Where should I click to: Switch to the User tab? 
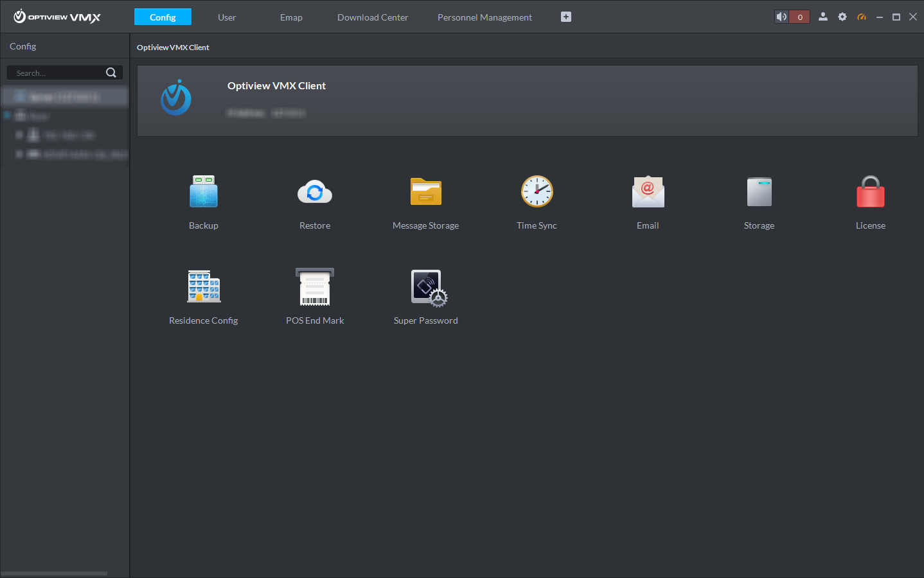point(227,17)
